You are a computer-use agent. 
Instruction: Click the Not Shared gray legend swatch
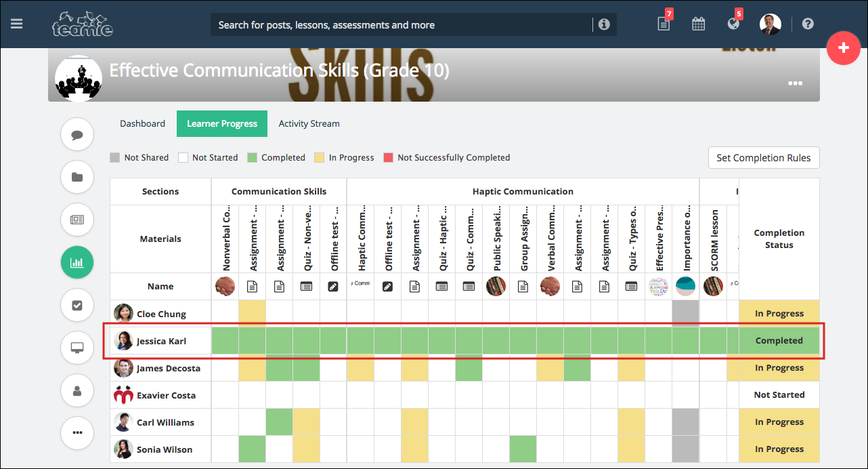[x=115, y=157]
